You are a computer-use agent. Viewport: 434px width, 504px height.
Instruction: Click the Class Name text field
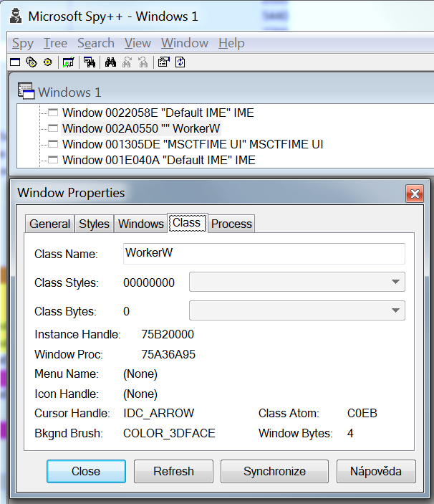click(x=262, y=253)
